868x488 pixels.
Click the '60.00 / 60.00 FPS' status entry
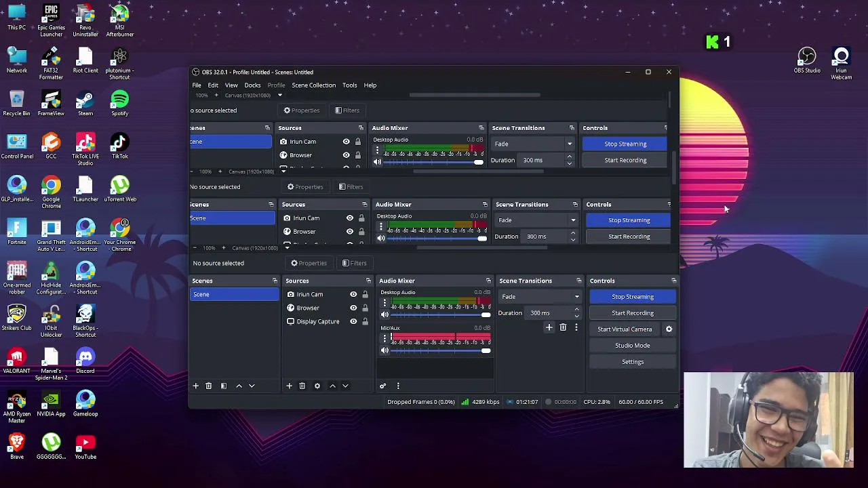(x=641, y=402)
